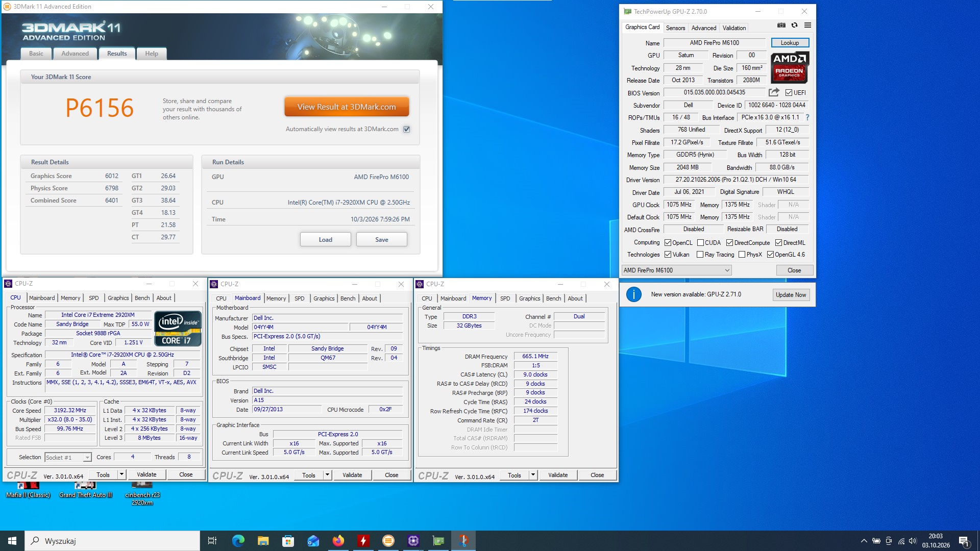The image size is (980, 551).
Task: Click the Intel Core i7 logo in CPU-Z
Action: [178, 329]
